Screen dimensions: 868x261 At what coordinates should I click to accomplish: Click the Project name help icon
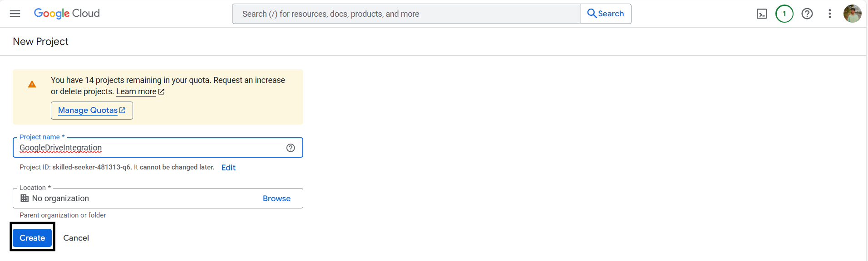pos(291,148)
